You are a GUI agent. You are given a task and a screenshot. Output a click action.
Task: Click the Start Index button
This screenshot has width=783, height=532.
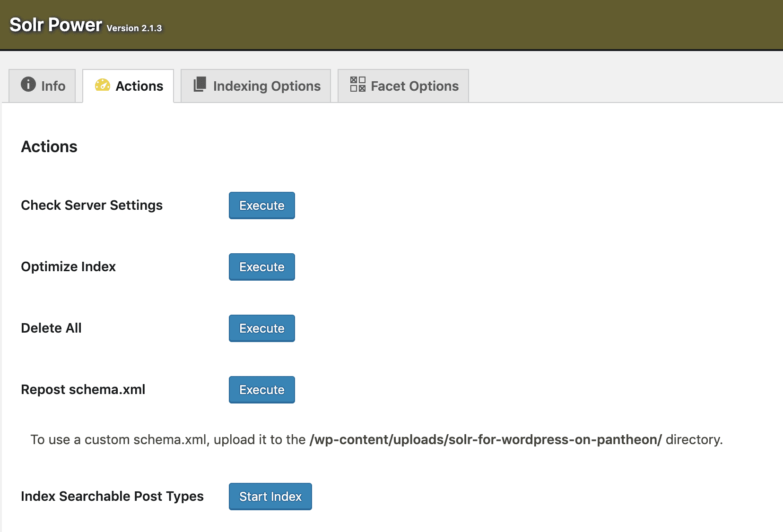(270, 496)
